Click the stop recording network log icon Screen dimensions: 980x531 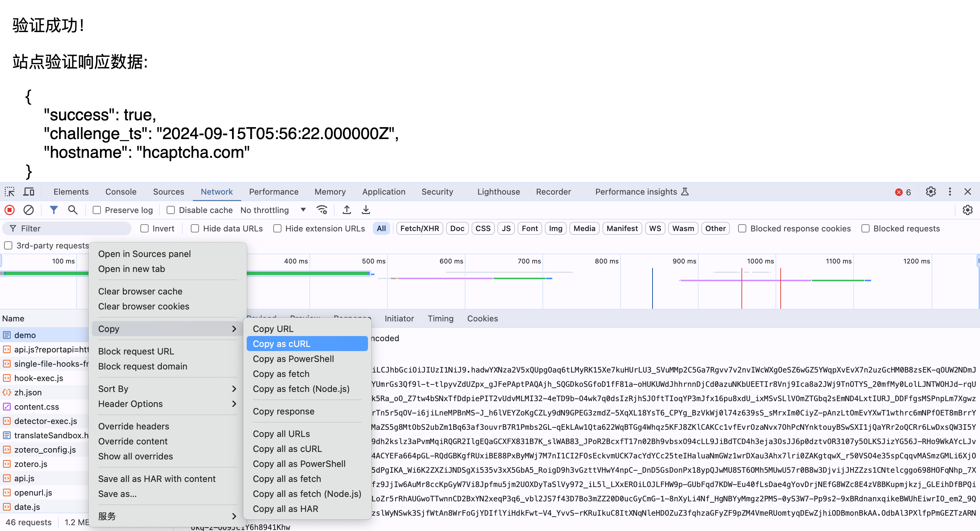(x=10, y=210)
